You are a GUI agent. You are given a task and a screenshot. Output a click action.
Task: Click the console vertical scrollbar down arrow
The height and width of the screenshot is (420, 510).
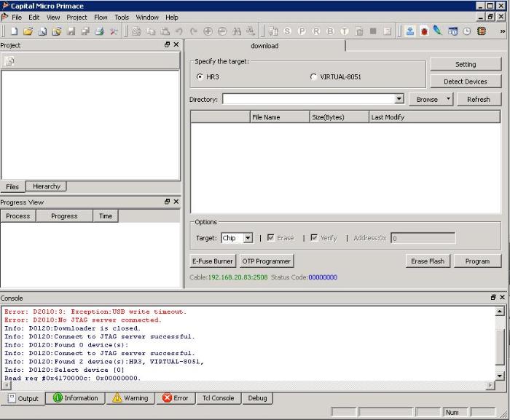coord(499,376)
